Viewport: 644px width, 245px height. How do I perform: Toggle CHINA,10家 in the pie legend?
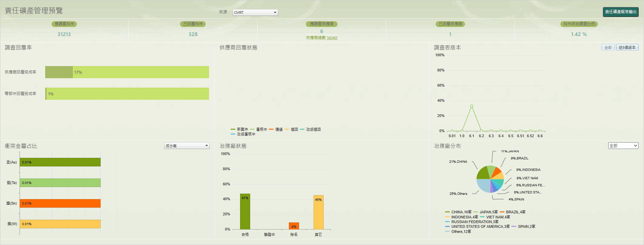click(458, 212)
